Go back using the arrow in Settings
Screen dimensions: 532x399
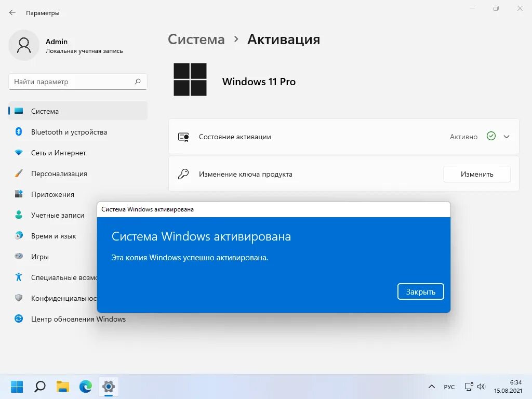[12, 12]
